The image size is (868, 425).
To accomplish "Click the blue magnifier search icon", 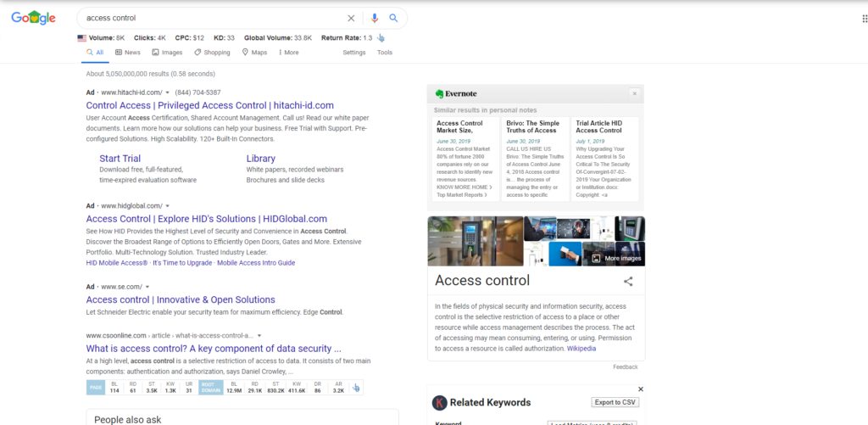I will [x=393, y=18].
